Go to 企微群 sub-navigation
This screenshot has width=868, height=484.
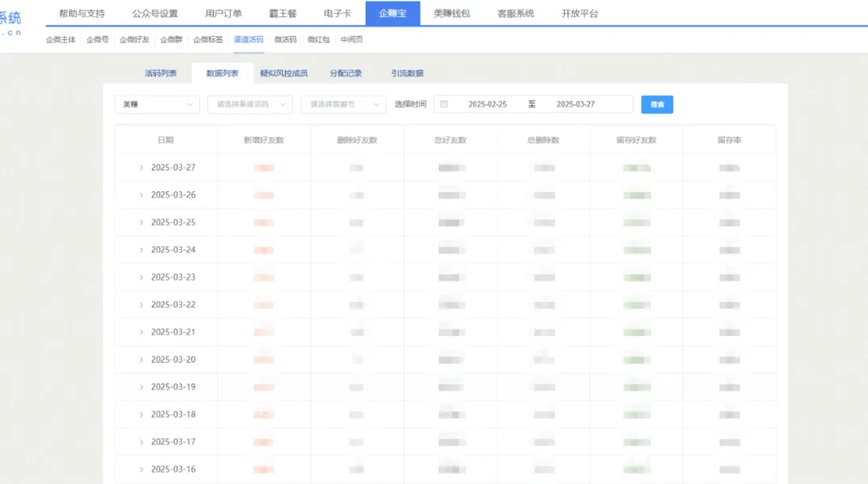tap(171, 39)
